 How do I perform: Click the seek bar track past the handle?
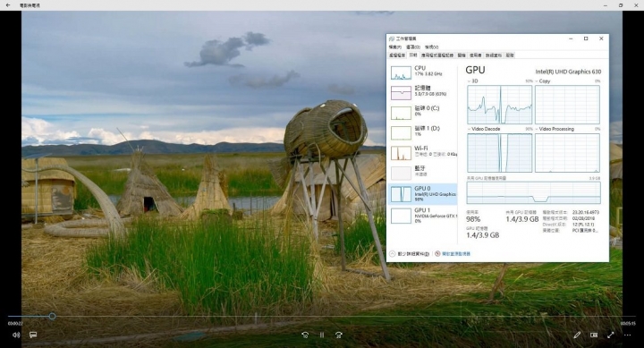pos(345,316)
